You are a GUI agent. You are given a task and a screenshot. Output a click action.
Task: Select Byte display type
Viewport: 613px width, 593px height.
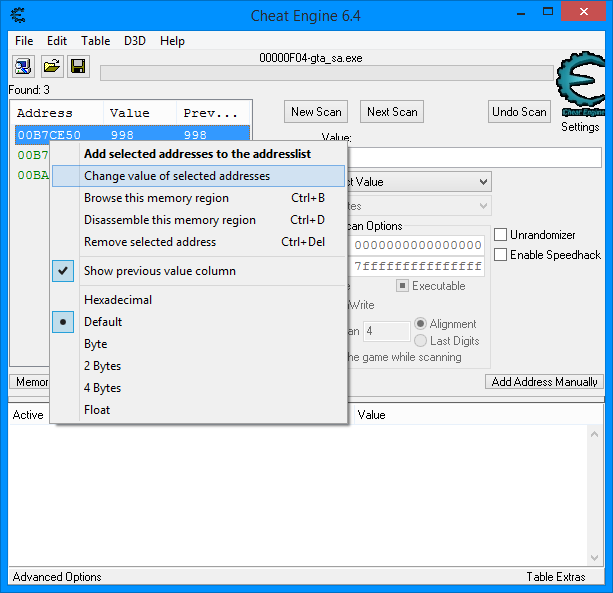(x=199, y=344)
